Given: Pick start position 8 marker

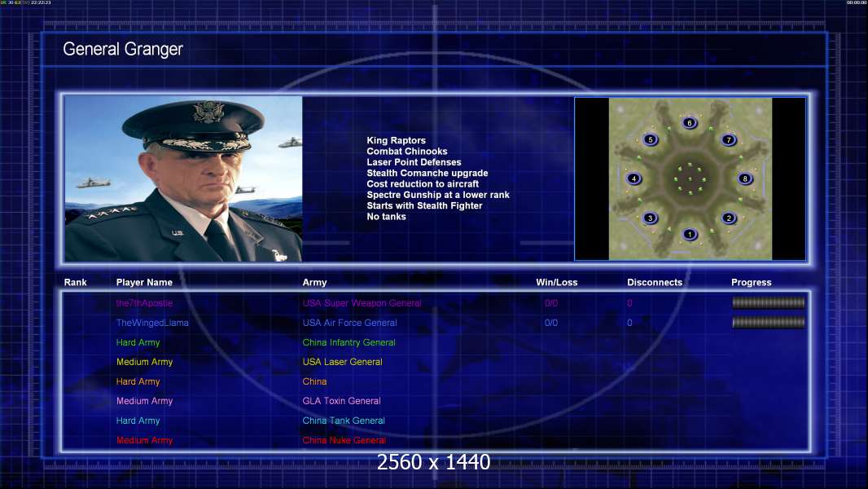Looking at the screenshot, I should point(745,178).
